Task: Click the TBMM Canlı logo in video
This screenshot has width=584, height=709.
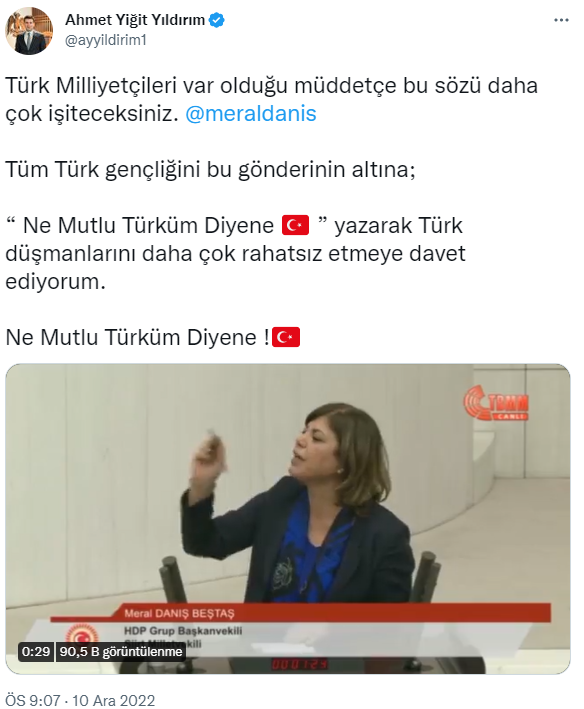Action: point(496,402)
